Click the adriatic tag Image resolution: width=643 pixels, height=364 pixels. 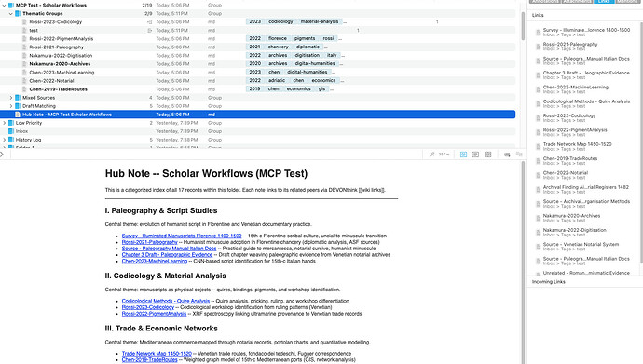coord(277,81)
